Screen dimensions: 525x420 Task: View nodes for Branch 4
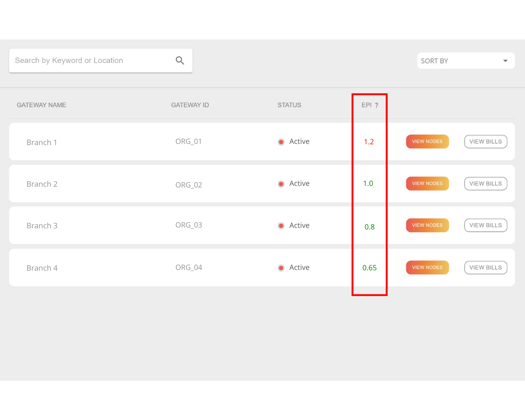(427, 268)
